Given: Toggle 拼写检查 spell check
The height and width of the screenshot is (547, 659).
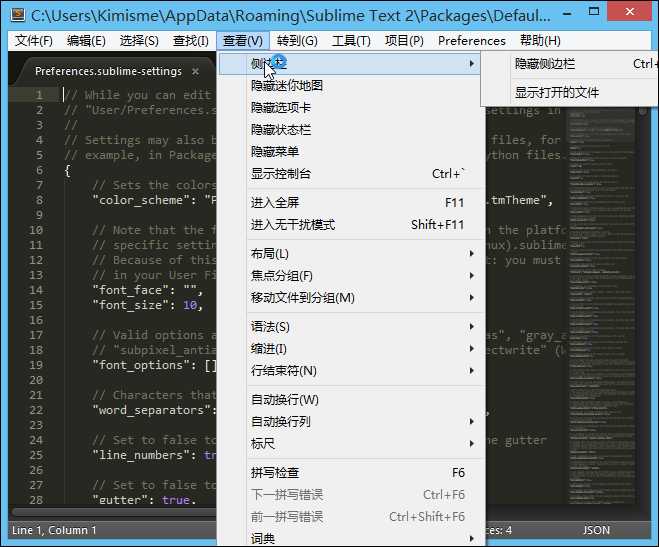Looking at the screenshot, I should click(x=352, y=473).
